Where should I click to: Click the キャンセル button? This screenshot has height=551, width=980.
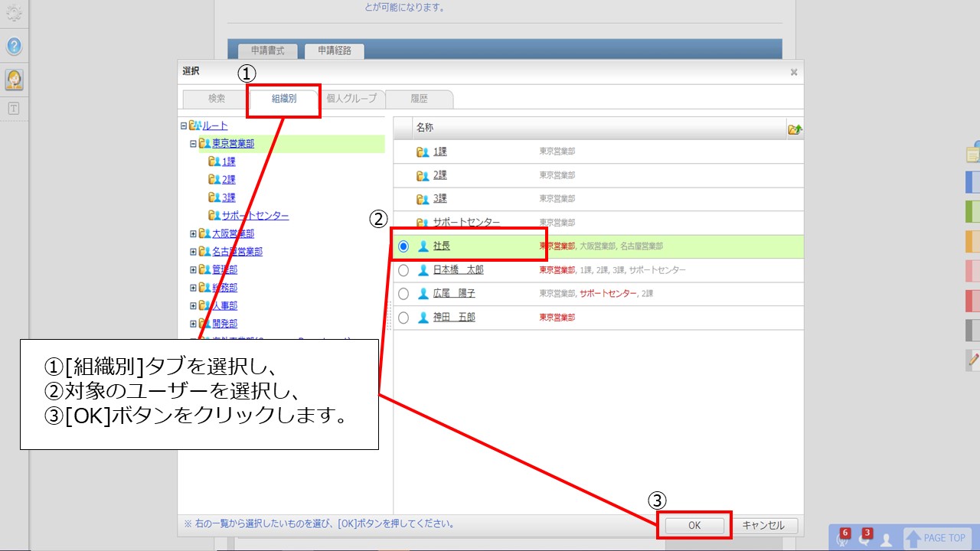(x=763, y=526)
